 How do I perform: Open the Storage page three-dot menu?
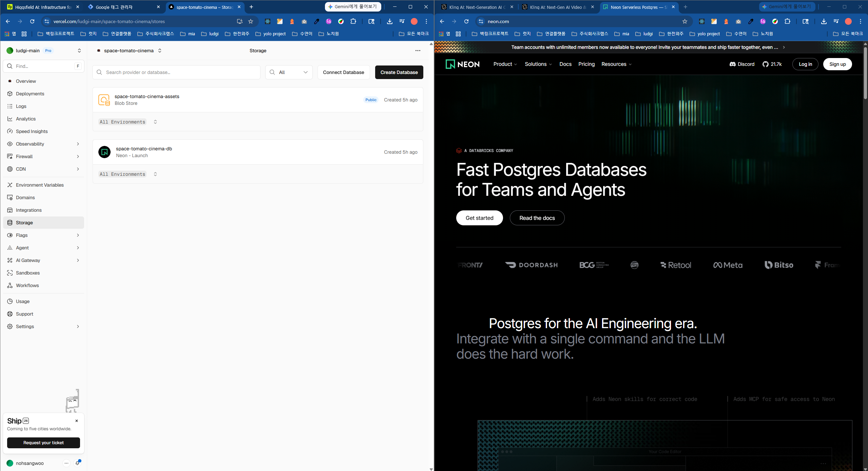tap(418, 51)
